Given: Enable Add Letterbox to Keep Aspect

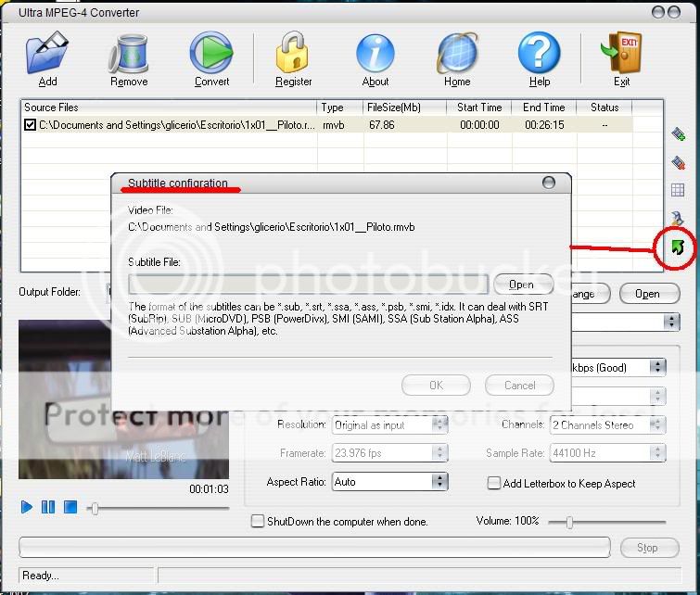Looking at the screenshot, I should (495, 483).
